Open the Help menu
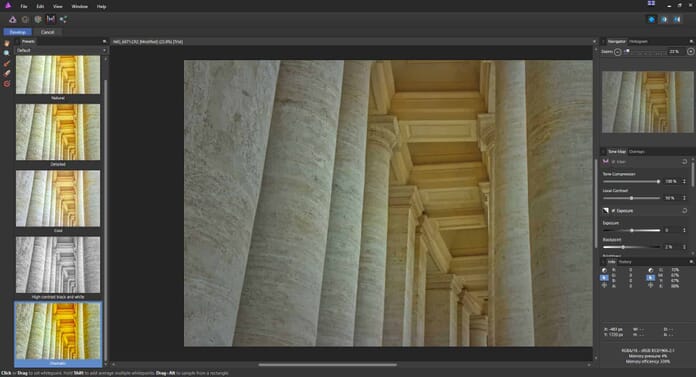Screen dimensions: 696x377 (x=102, y=7)
